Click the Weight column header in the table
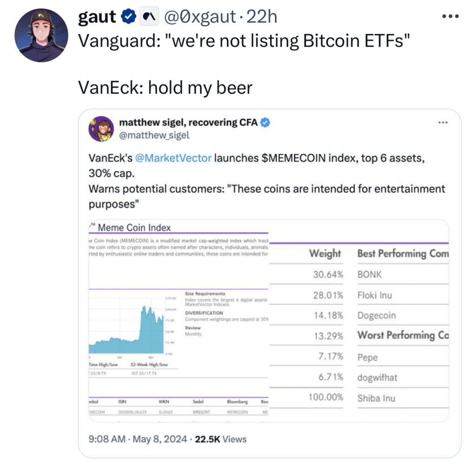Viewport: 476px width, 468px height. [325, 254]
